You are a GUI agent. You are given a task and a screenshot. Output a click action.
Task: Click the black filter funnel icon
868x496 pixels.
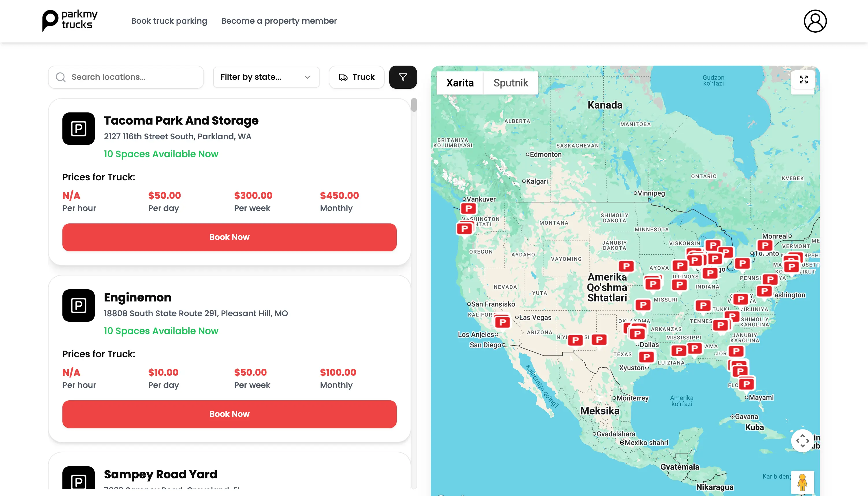pyautogui.click(x=403, y=77)
